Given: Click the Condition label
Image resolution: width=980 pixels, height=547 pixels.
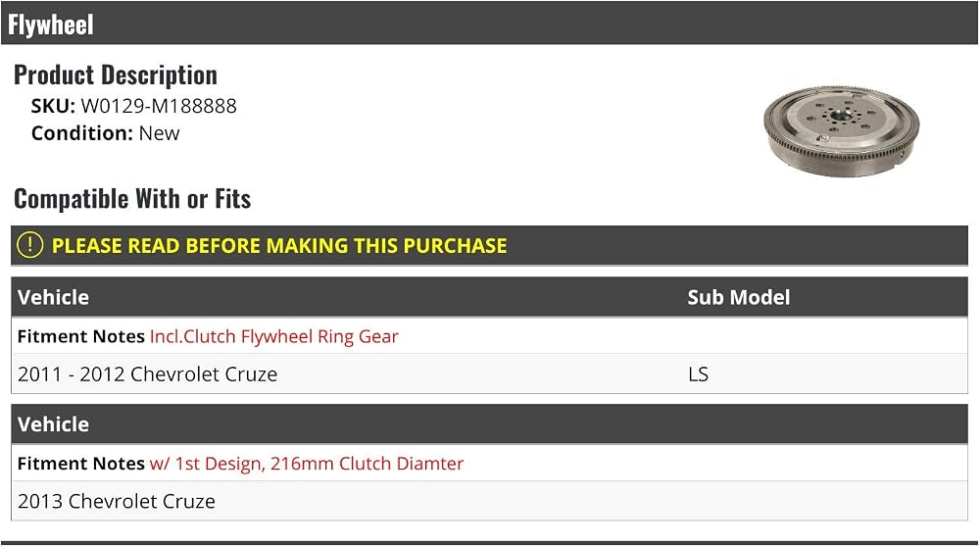Looking at the screenshot, I should 82,133.
